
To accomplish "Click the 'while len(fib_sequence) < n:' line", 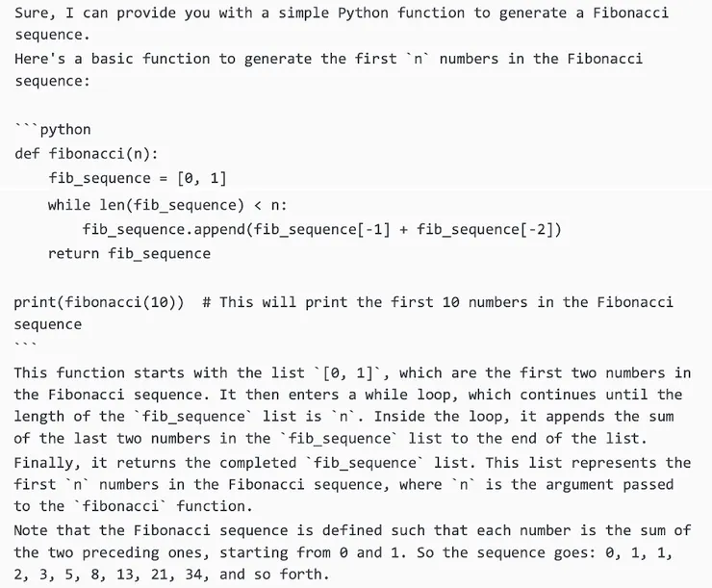I will click(167, 205).
